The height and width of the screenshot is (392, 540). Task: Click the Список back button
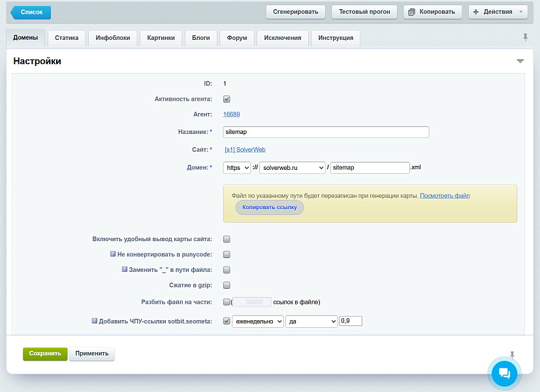(31, 12)
